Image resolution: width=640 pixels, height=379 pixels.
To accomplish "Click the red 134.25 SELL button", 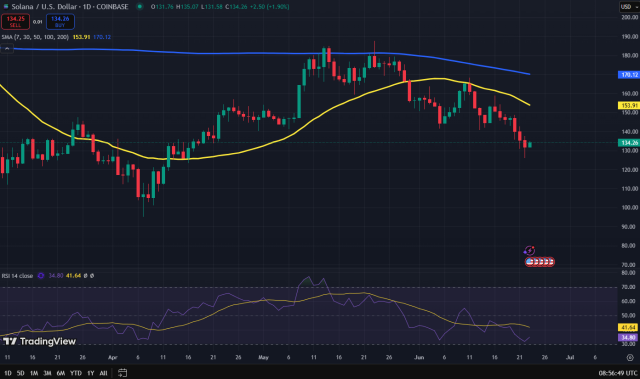I will click(16, 22).
